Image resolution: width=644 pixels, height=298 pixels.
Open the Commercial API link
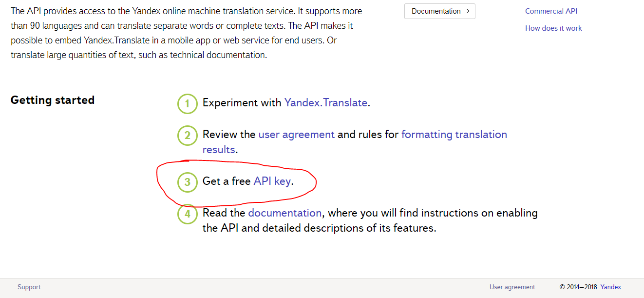click(551, 11)
